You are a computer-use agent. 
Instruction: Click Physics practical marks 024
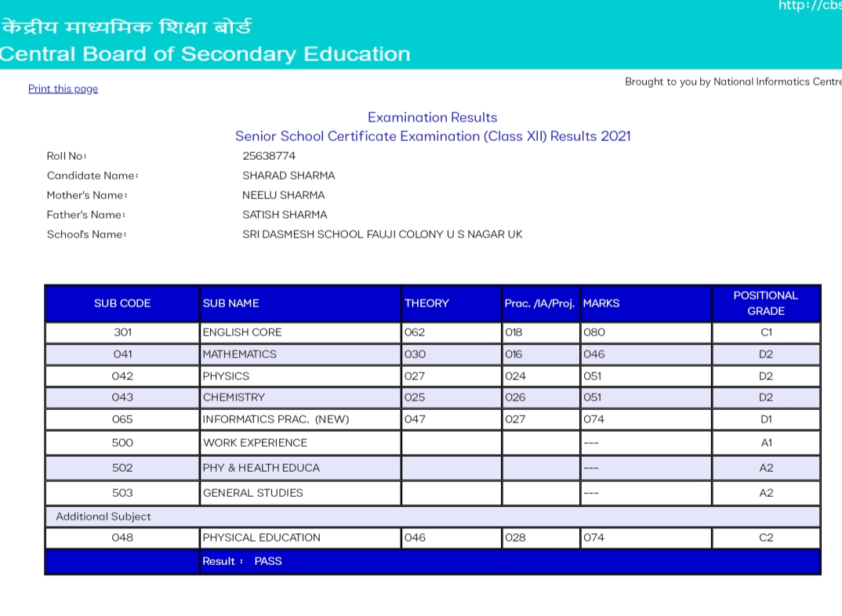(541, 376)
